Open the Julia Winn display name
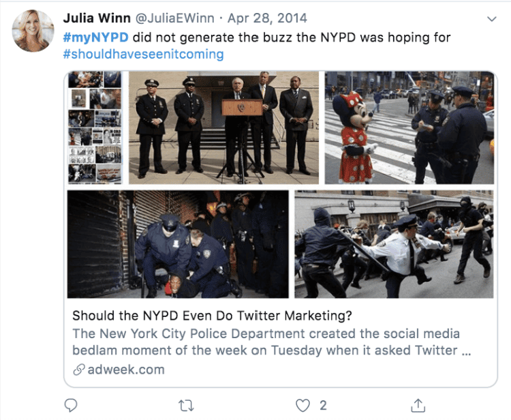 click(97, 18)
